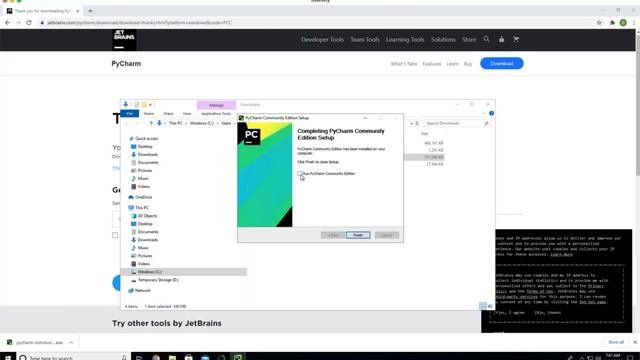Screen dimensions: 640x360
Task: Open Task View on taskbar
Action: point(139,358)
